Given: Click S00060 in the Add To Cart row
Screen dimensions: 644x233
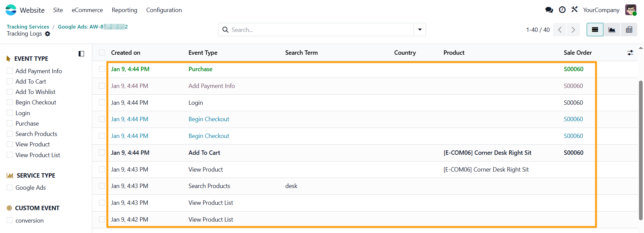Looking at the screenshot, I should click(x=574, y=152).
